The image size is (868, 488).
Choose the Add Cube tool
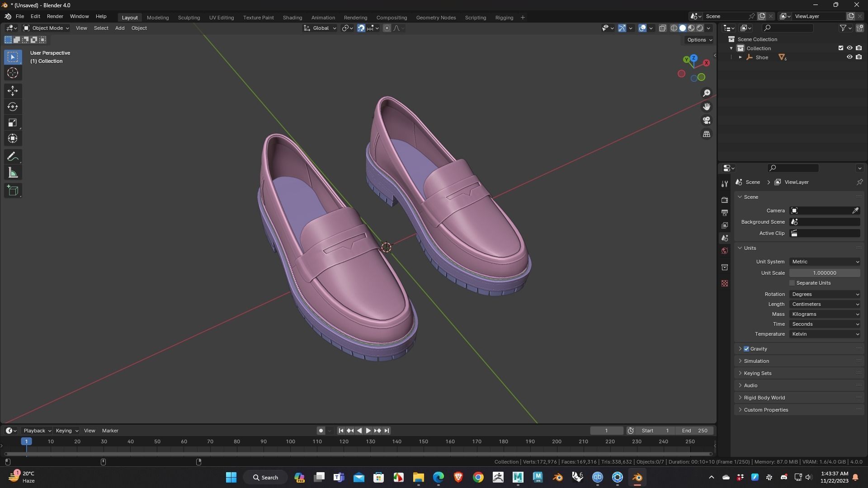pos(13,191)
